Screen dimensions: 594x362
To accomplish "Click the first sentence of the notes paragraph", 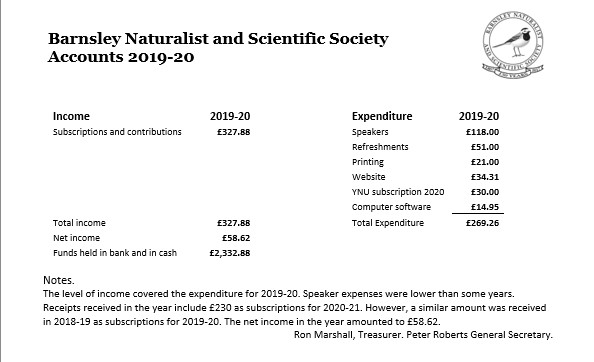I will point(172,294).
